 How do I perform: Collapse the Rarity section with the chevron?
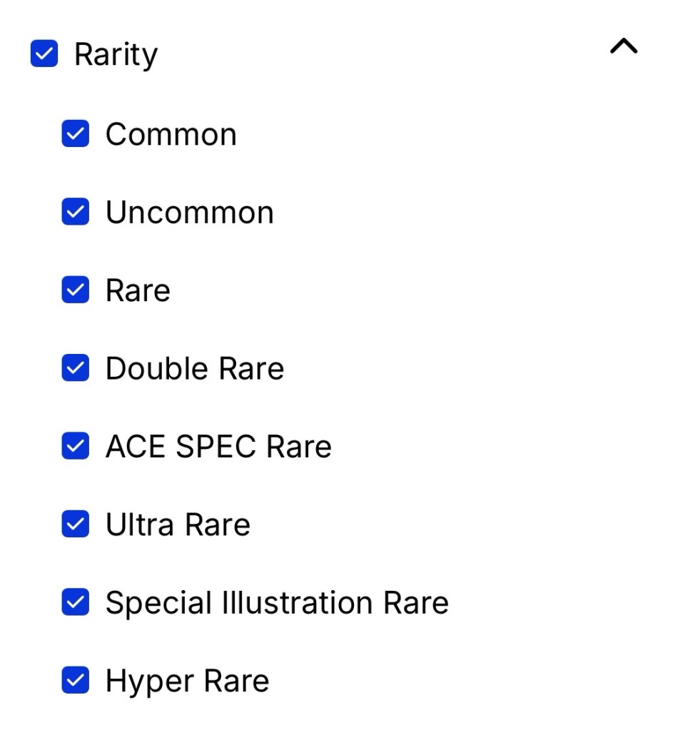point(624,47)
